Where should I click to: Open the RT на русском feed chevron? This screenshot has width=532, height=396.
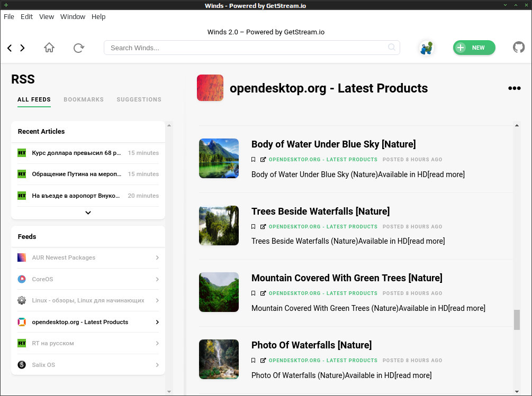157,344
